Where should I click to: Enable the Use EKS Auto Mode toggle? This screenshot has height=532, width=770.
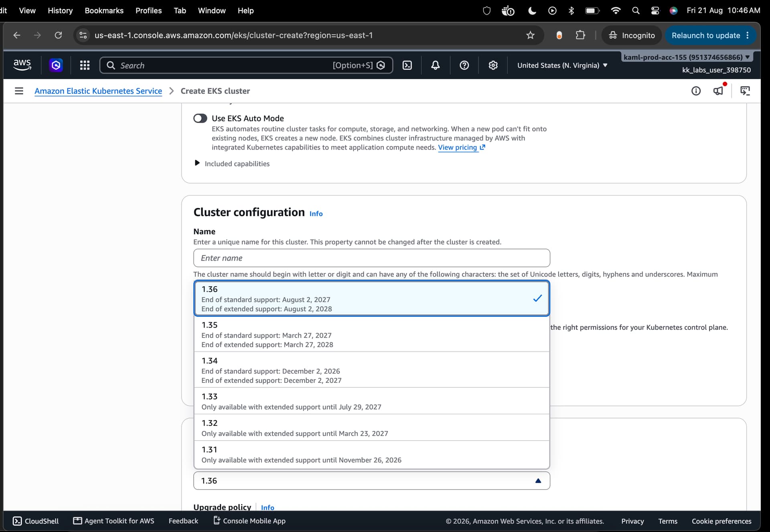tap(200, 118)
